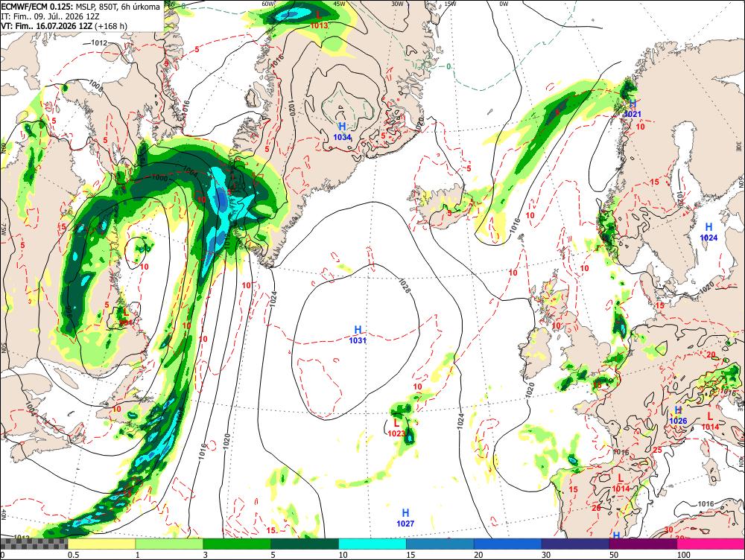
Task: Select the dark green 5–10 mm legend swatch
Action: click(305, 544)
